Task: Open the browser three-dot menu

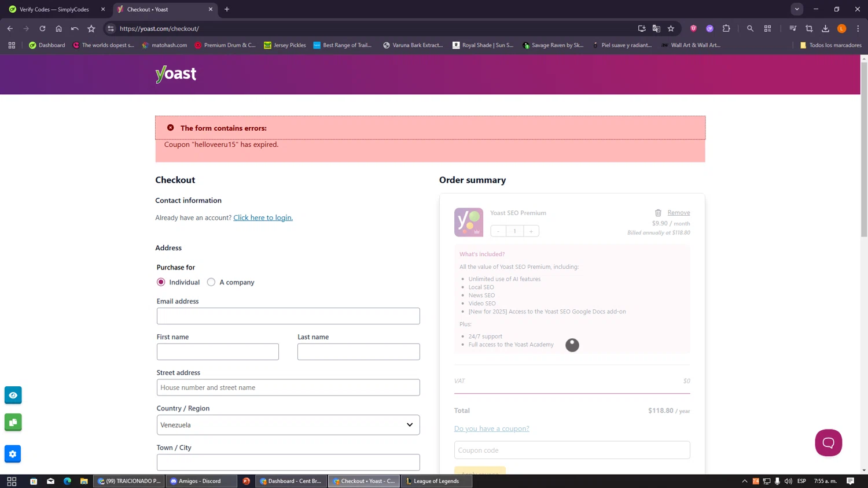Action: pyautogui.click(x=858, y=28)
